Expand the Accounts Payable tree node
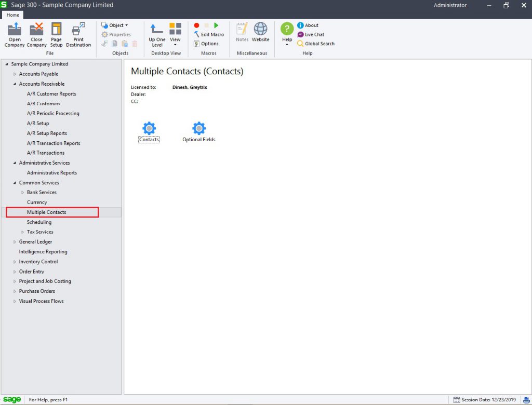The width and height of the screenshot is (532, 405). [x=15, y=74]
